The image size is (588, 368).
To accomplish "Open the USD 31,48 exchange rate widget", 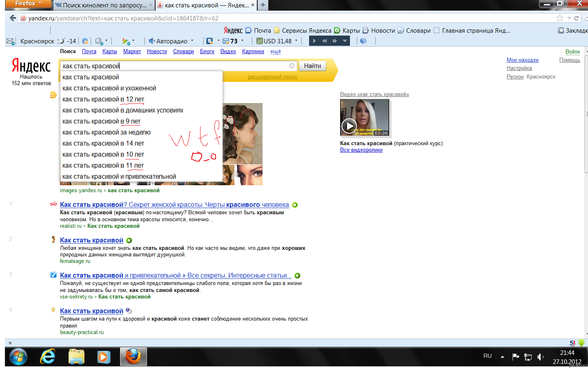I will 274,41.
